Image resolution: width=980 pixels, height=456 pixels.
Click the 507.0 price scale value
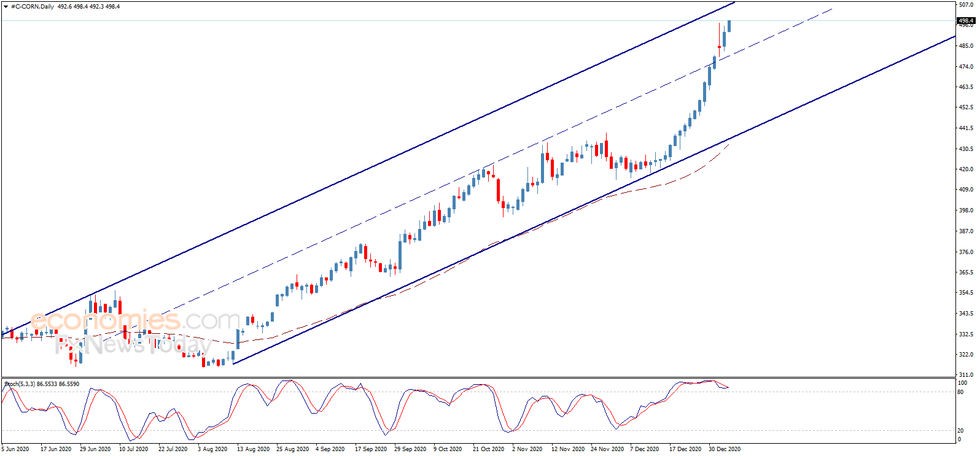click(966, 5)
